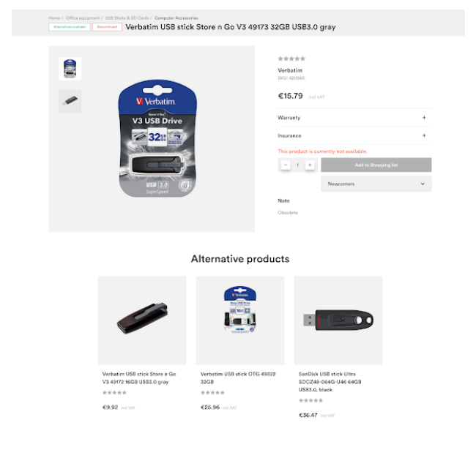
Task: Go to Office equipment breadcrumb
Action: (x=83, y=18)
